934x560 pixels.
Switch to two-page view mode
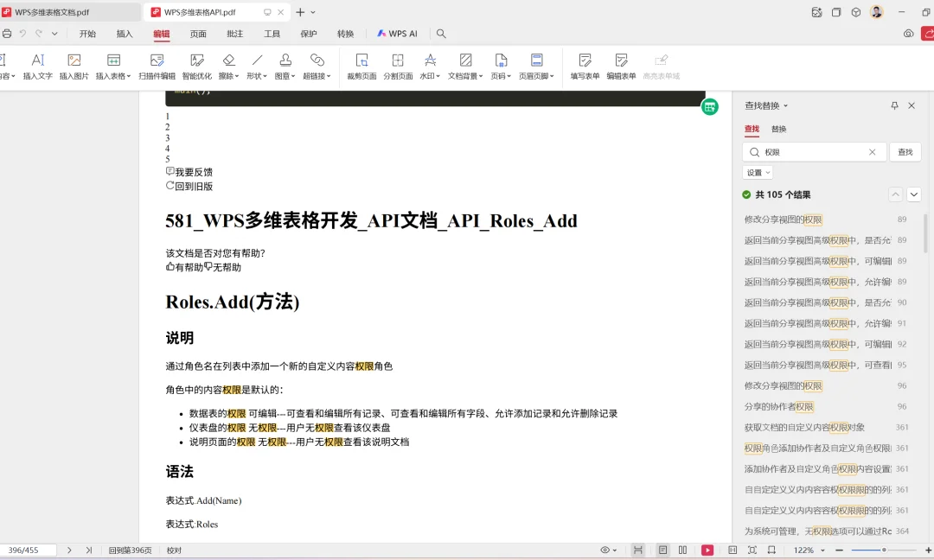coord(682,550)
